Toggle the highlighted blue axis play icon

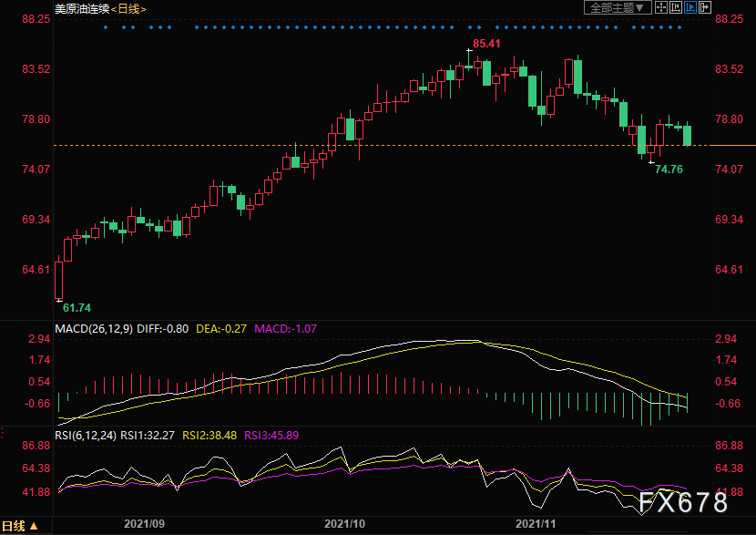(x=690, y=7)
